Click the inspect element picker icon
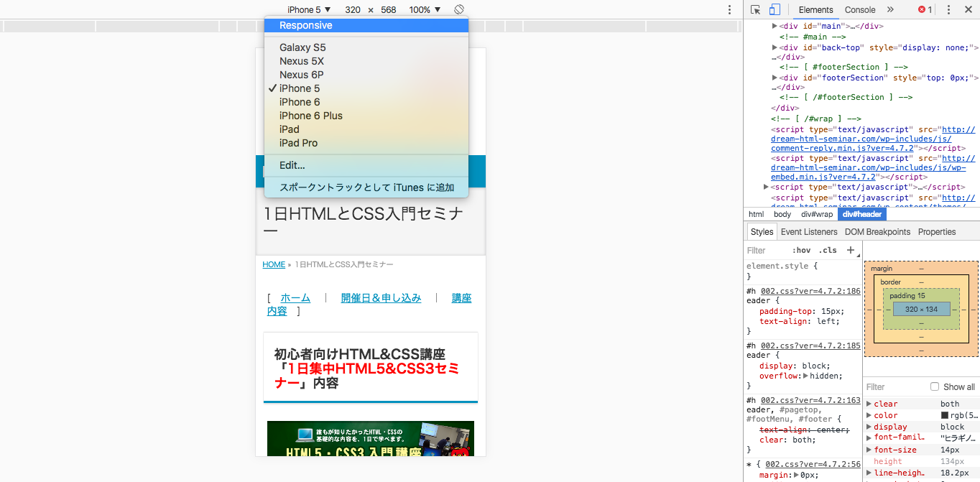The width and height of the screenshot is (980, 482). tap(756, 9)
